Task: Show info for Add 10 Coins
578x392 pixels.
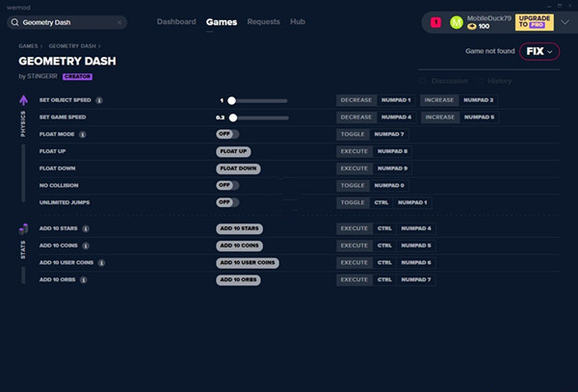Action: [86, 246]
